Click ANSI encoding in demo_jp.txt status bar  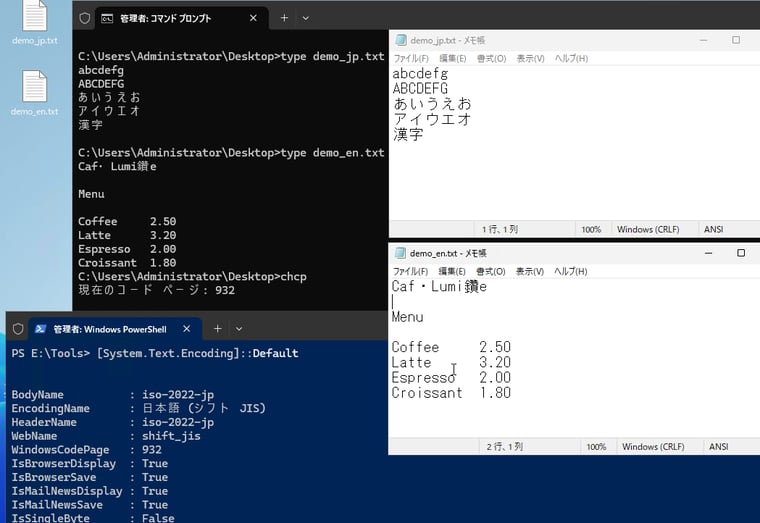[x=713, y=229]
